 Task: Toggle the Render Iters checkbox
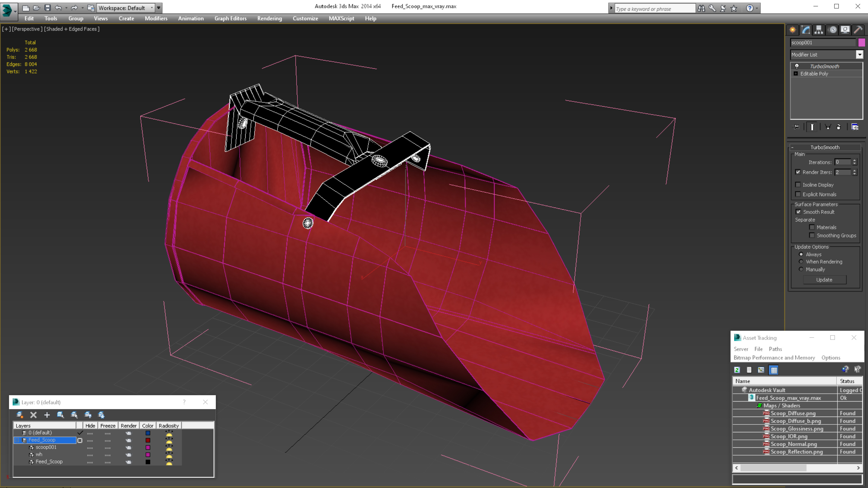click(797, 172)
